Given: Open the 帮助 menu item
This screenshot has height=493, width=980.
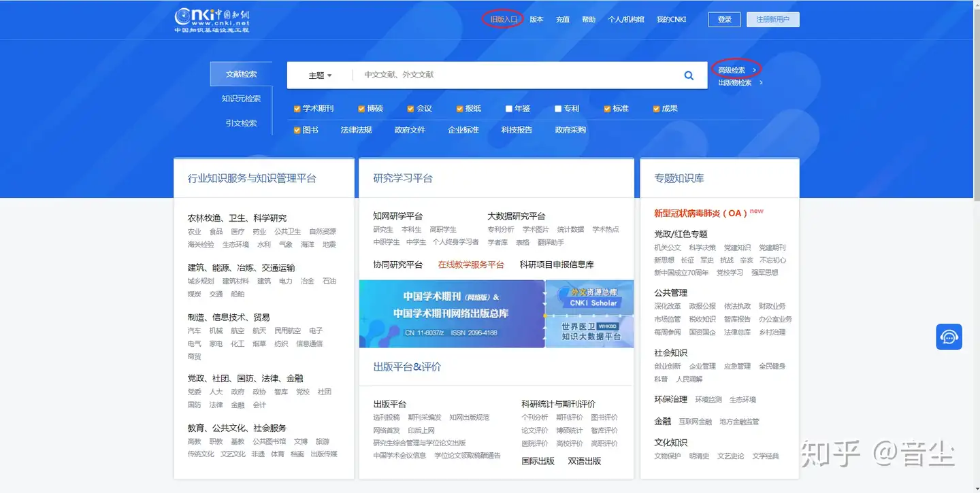Looking at the screenshot, I should (588, 20).
